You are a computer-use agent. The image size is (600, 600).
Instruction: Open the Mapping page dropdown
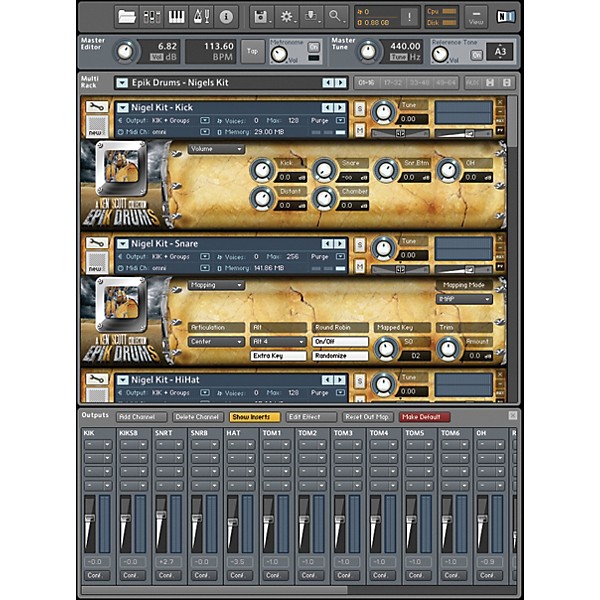coord(216,285)
